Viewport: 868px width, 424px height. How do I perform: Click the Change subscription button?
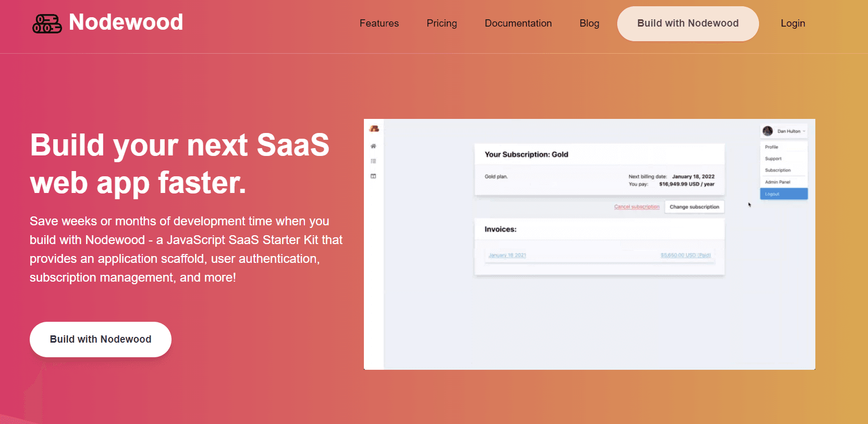click(694, 207)
